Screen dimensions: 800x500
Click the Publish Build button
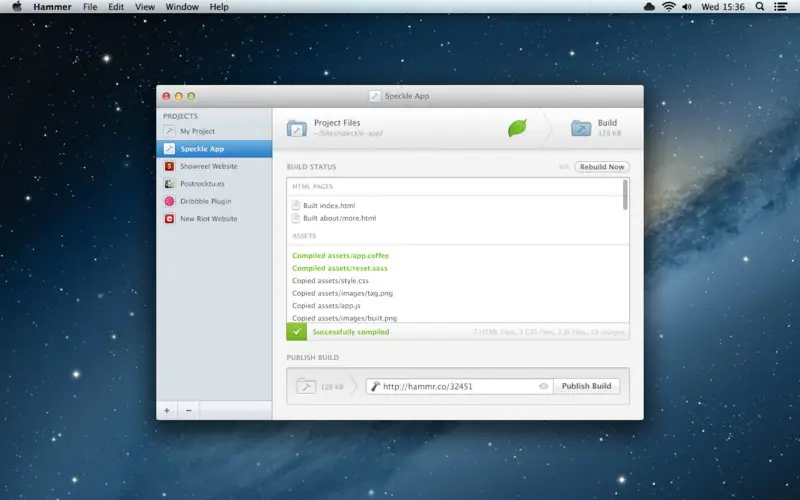(586, 386)
